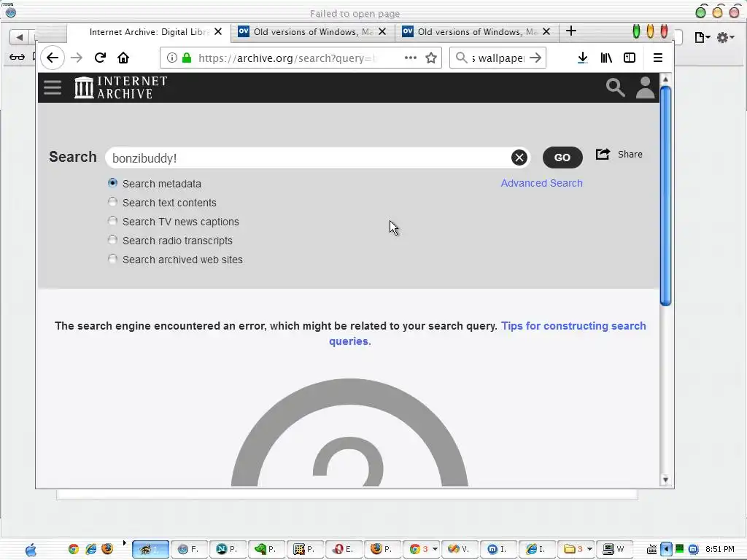Click the blue vertical scrollbar thumb

coord(665,195)
